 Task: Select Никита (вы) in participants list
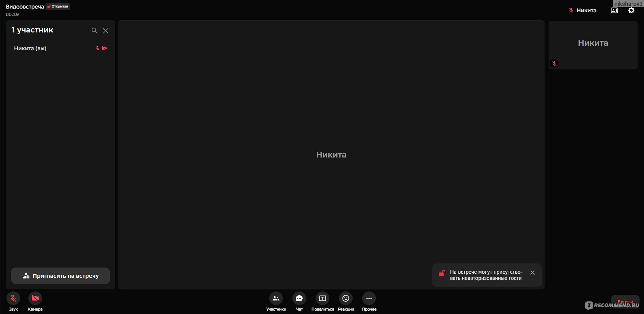tap(61, 48)
